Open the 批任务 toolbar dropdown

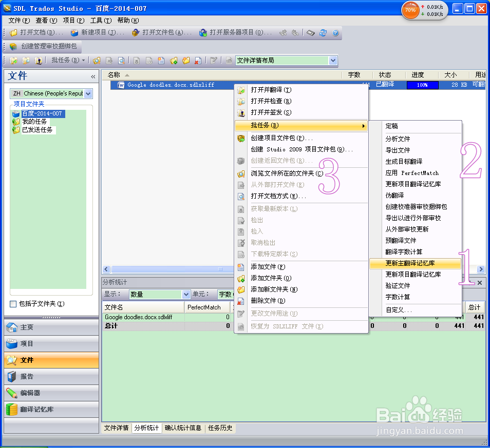(68, 60)
